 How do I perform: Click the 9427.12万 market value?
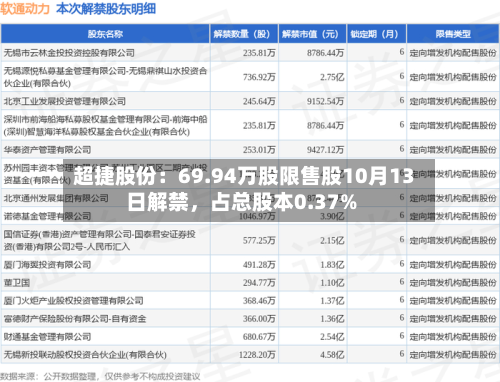325,150
